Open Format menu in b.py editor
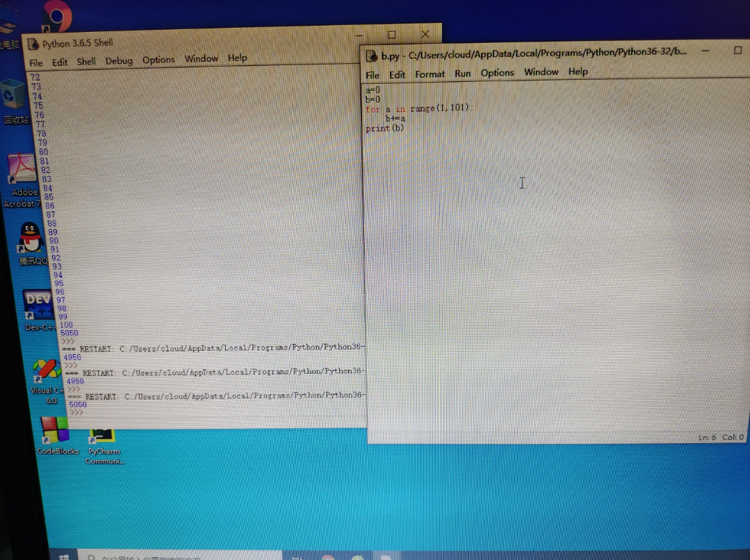The height and width of the screenshot is (560, 750). pos(430,74)
